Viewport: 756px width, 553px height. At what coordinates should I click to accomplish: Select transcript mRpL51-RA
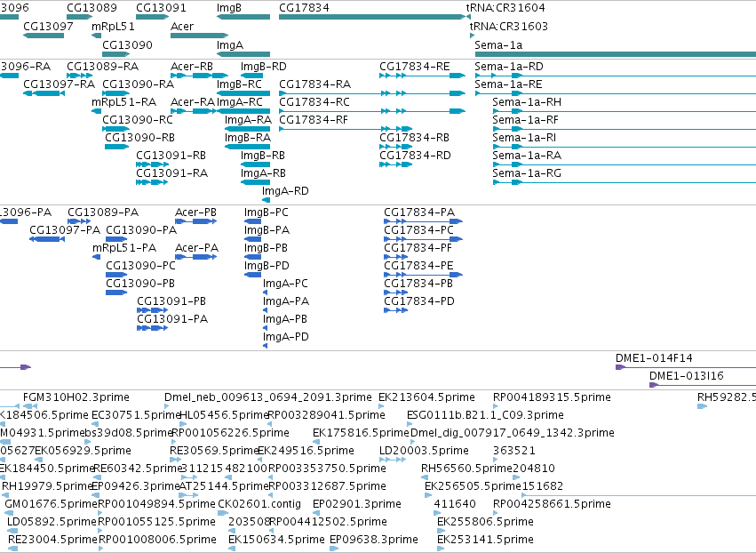point(124,102)
